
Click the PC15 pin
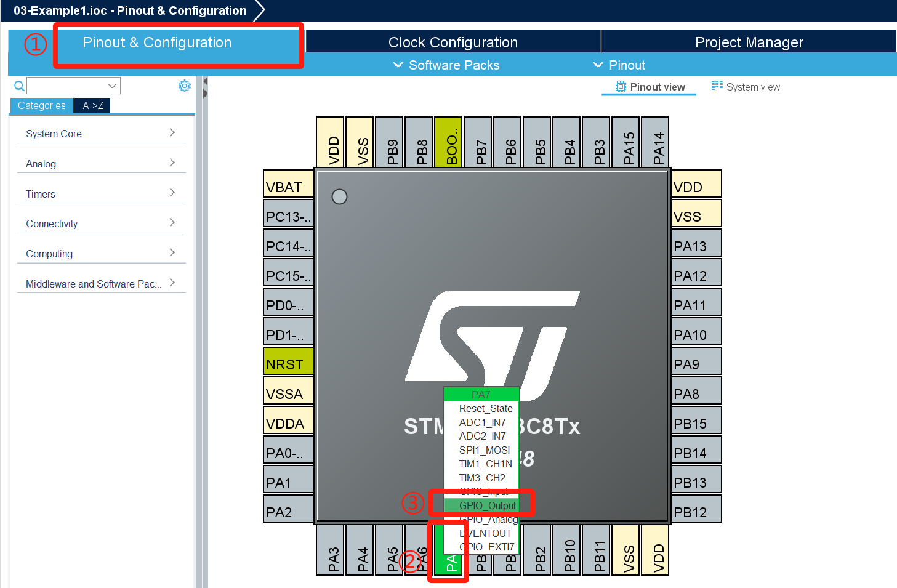click(289, 273)
